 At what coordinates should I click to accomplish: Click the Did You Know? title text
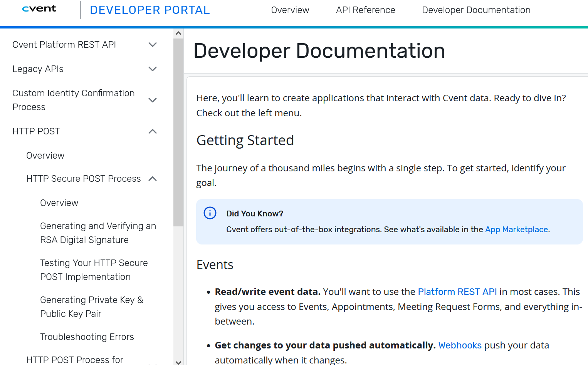click(255, 214)
